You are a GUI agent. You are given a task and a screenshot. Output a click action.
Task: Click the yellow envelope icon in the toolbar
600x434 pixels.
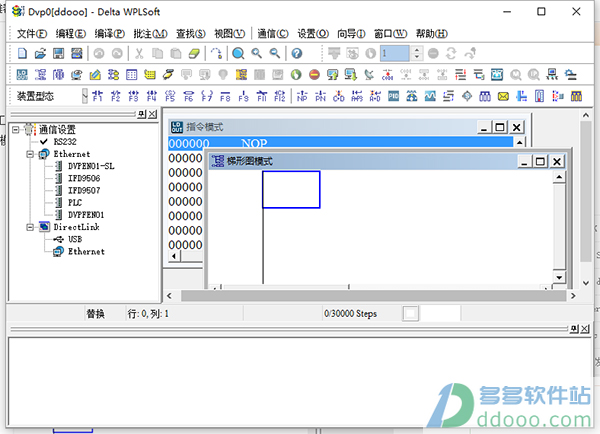pos(503,96)
